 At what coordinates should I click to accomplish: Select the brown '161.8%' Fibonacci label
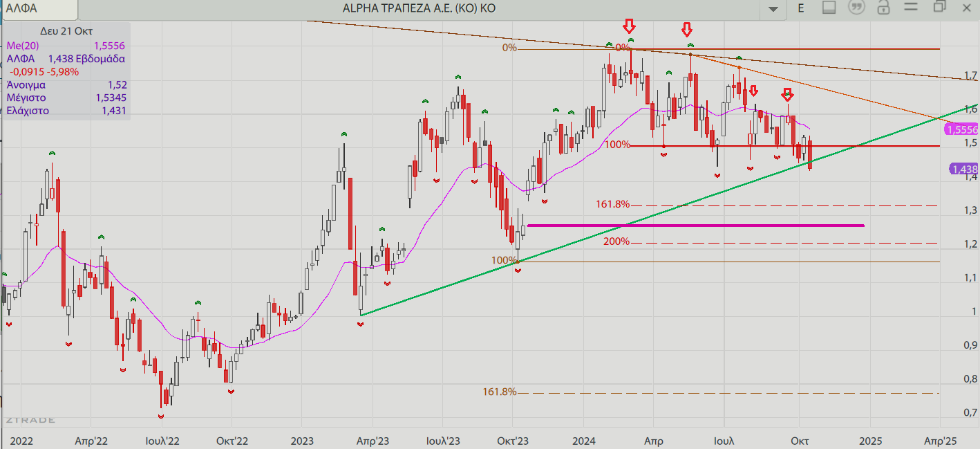point(500,392)
